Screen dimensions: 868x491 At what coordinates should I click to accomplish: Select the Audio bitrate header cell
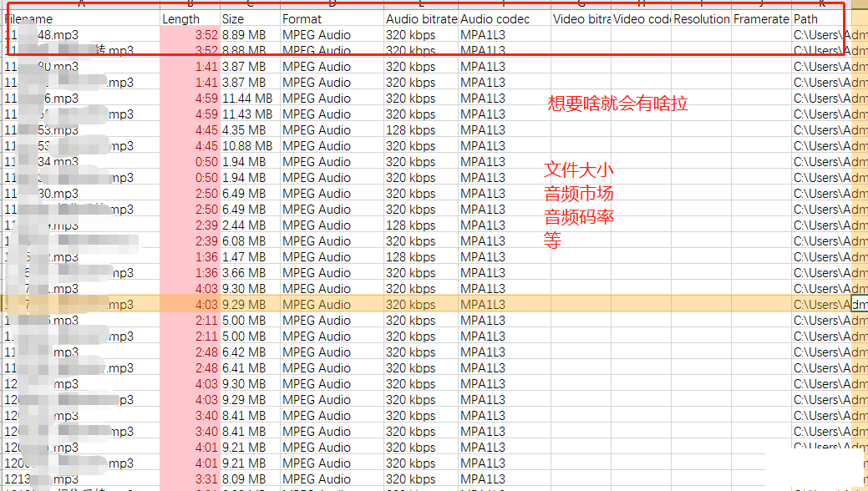pyautogui.click(x=421, y=19)
